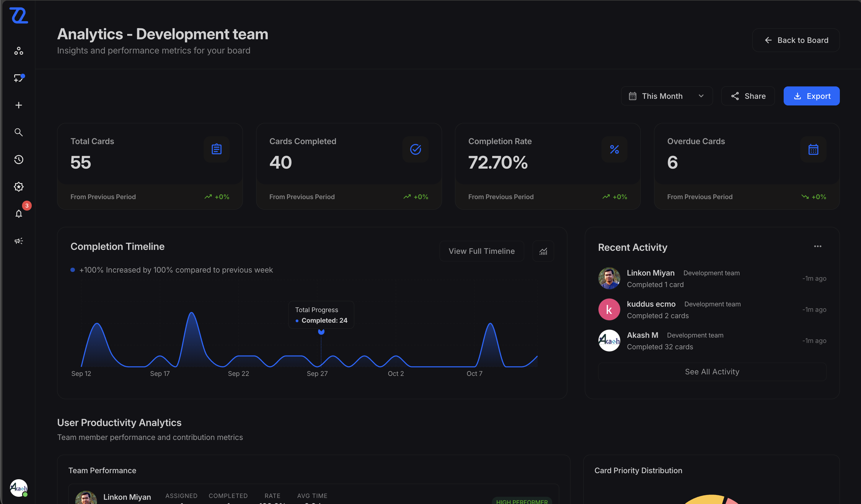Open the history clock icon in the sidebar
Image resolution: width=861 pixels, height=504 pixels.
coord(19,160)
